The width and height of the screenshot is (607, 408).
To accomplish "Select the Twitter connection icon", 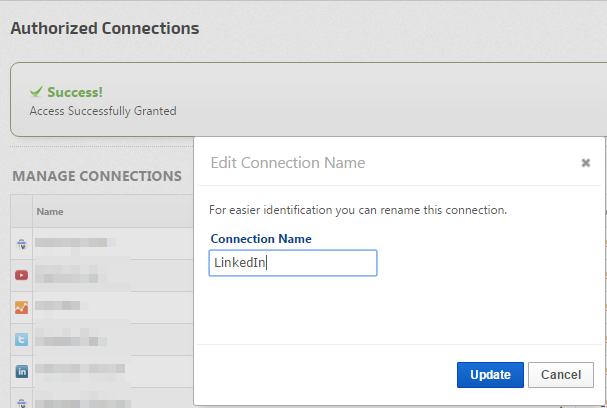I will pos(21,339).
